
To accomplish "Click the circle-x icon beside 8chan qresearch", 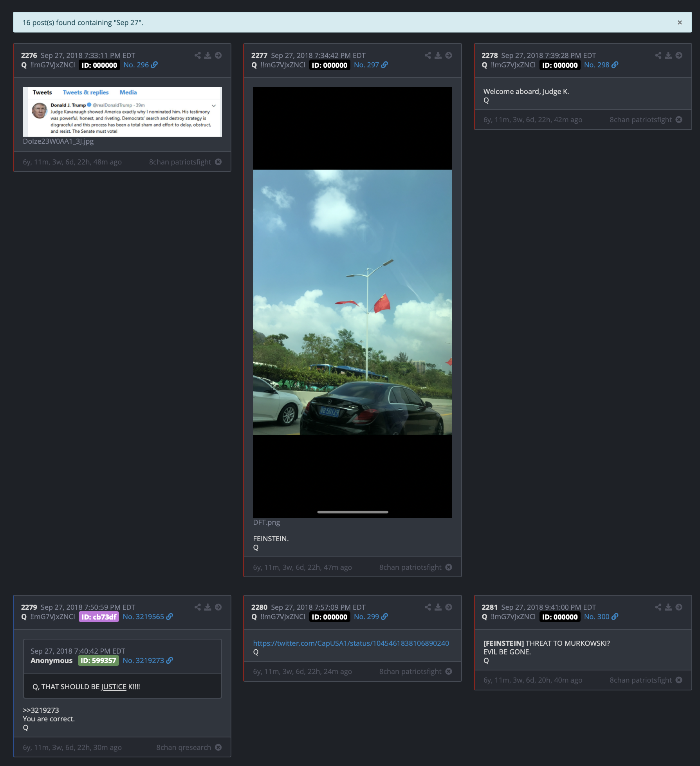I will [x=218, y=748].
